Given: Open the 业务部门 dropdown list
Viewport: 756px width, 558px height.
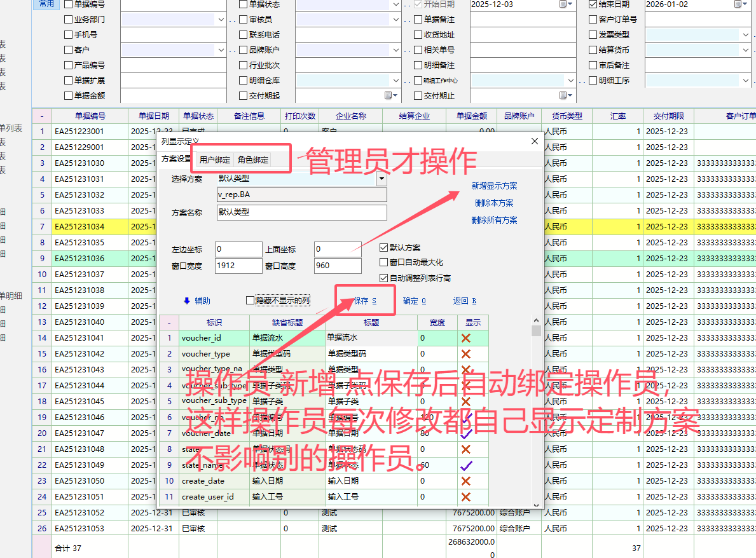Looking at the screenshot, I should click(x=222, y=20).
